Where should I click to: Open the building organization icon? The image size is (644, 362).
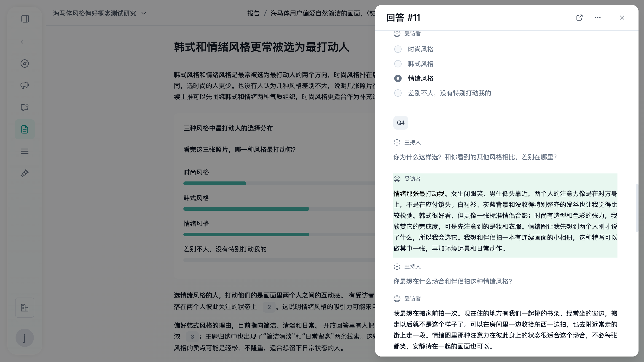tap(24, 308)
